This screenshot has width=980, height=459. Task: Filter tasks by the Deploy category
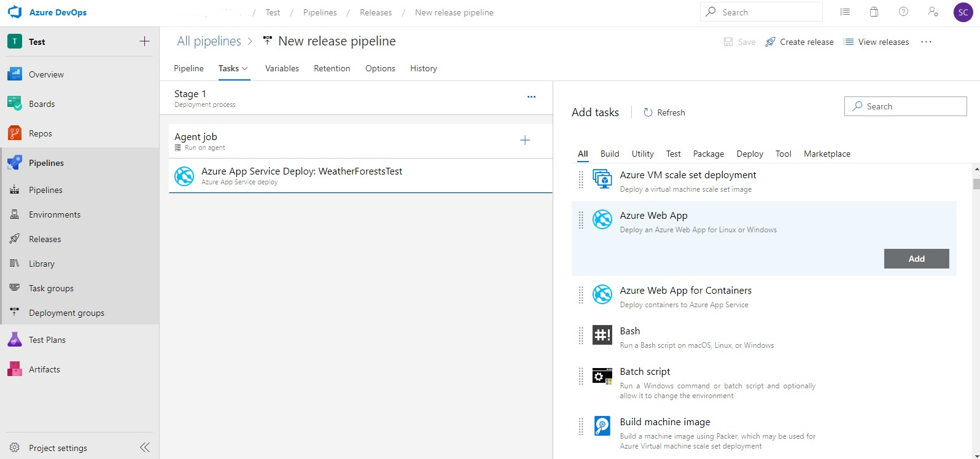click(750, 154)
